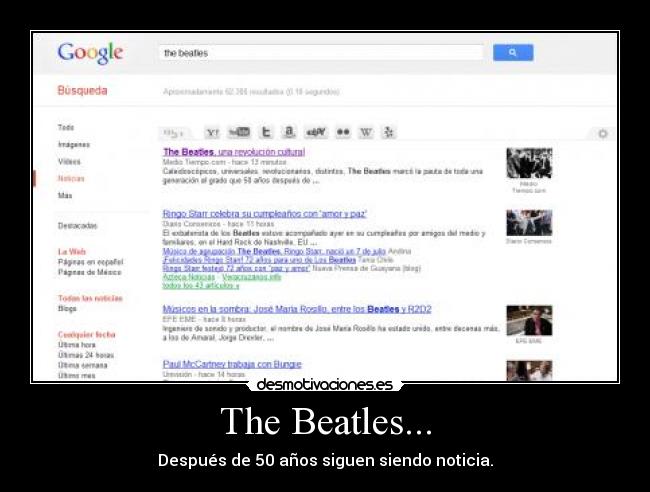The width and height of the screenshot is (650, 492).
Task: Select Cualquier fecha date filter
Action: click(x=87, y=334)
